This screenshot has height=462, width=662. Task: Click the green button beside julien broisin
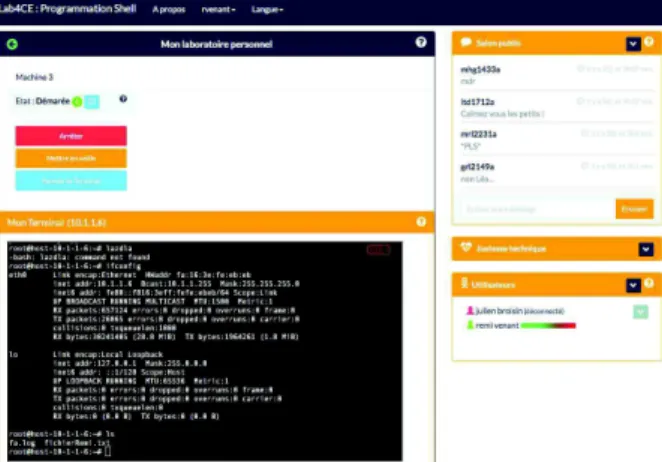(640, 312)
